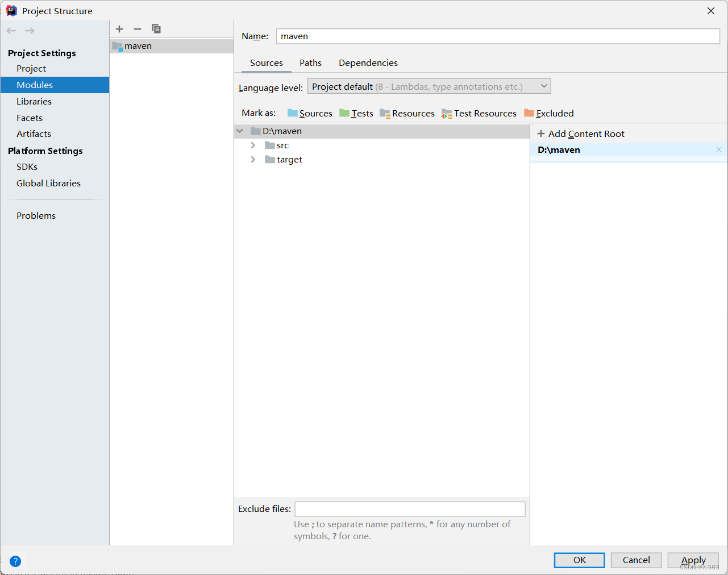Click the help question mark icon

[x=15, y=561]
